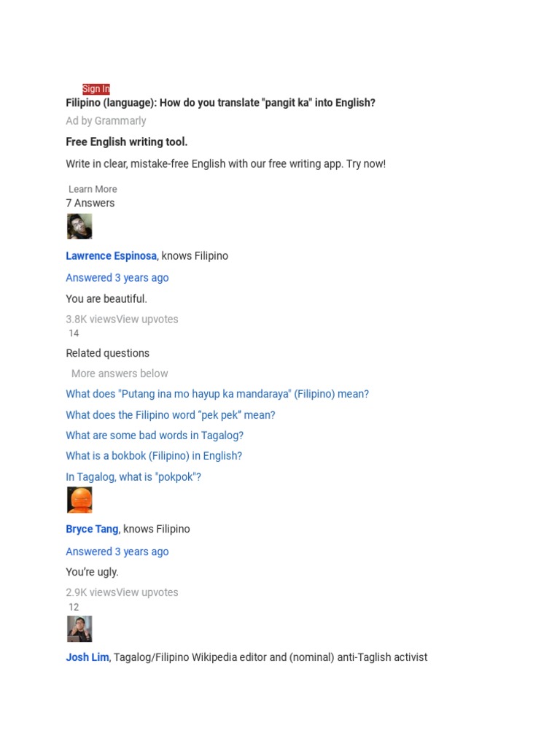
Task: Click the "7 Answers" count label
Action: point(90,203)
